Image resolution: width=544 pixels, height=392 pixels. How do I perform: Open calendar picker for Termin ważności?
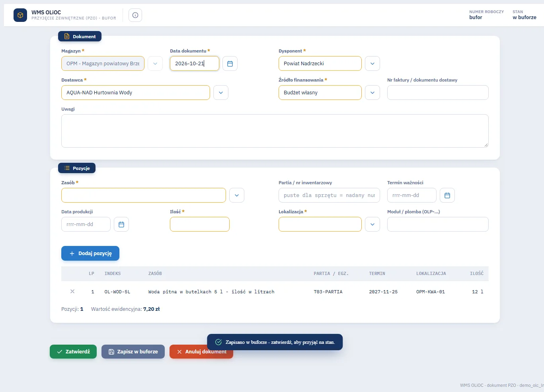click(447, 195)
